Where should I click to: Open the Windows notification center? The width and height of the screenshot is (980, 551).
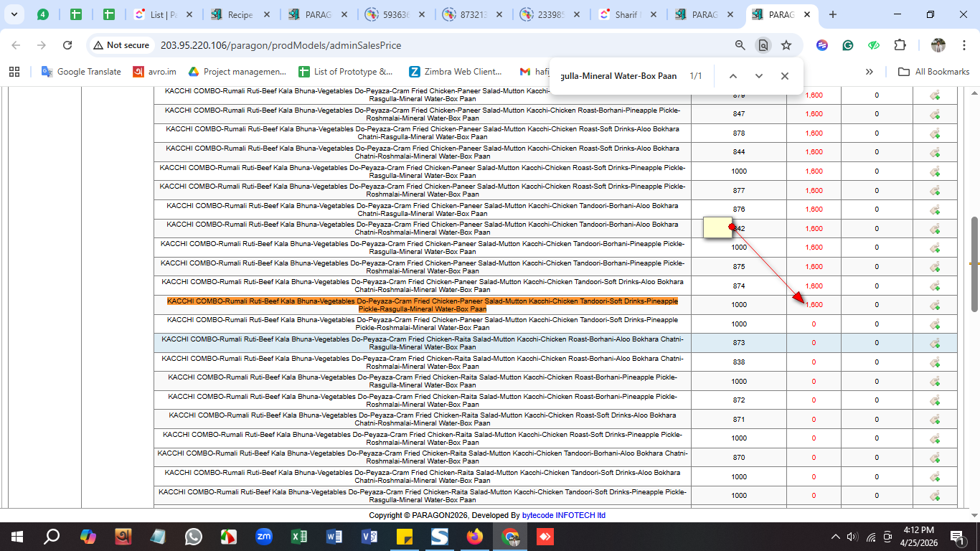point(957,537)
